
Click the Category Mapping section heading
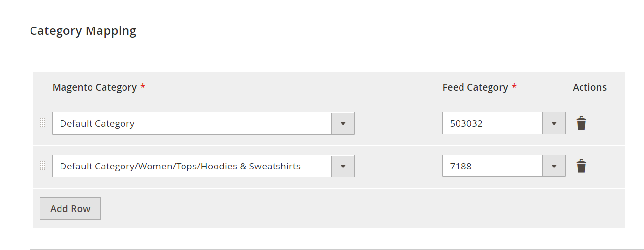pos(83,30)
